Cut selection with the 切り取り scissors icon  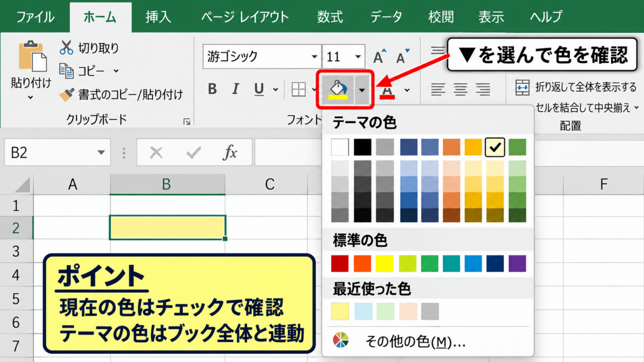[66, 48]
